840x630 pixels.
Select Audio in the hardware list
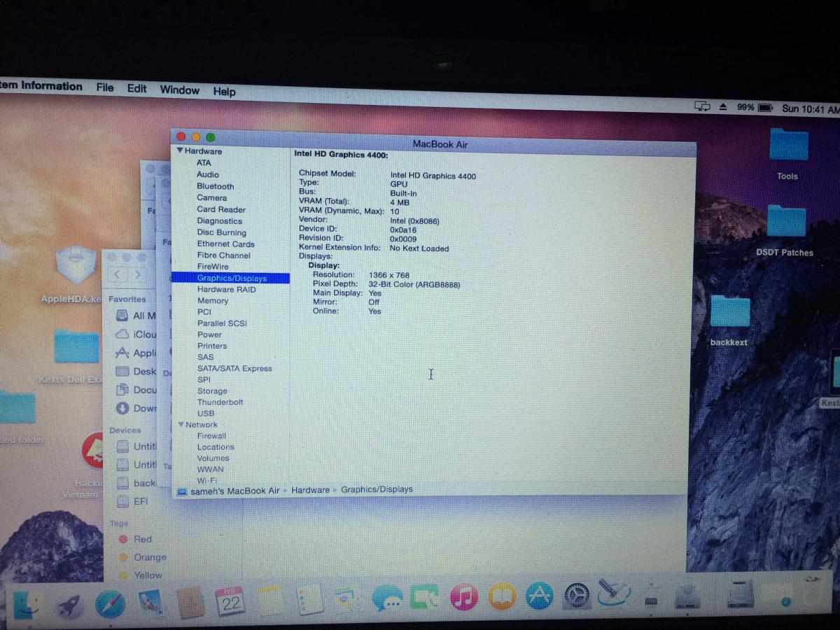click(208, 174)
